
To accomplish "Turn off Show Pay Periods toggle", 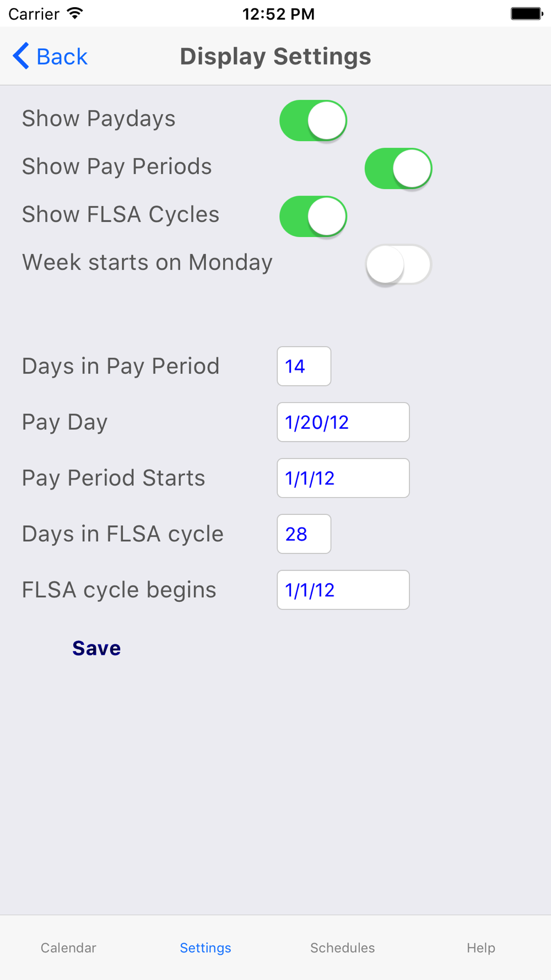I will point(398,168).
